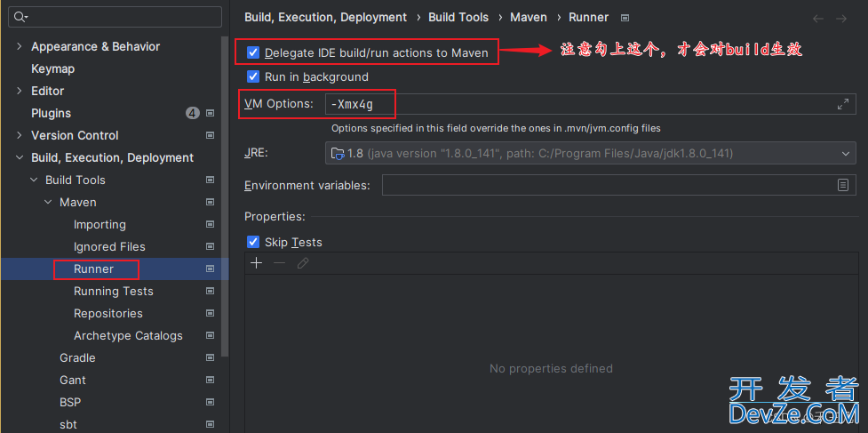Image resolution: width=868 pixels, height=433 pixels.
Task: Click the project-level icon beside Plugins
Action: pyautogui.click(x=210, y=114)
